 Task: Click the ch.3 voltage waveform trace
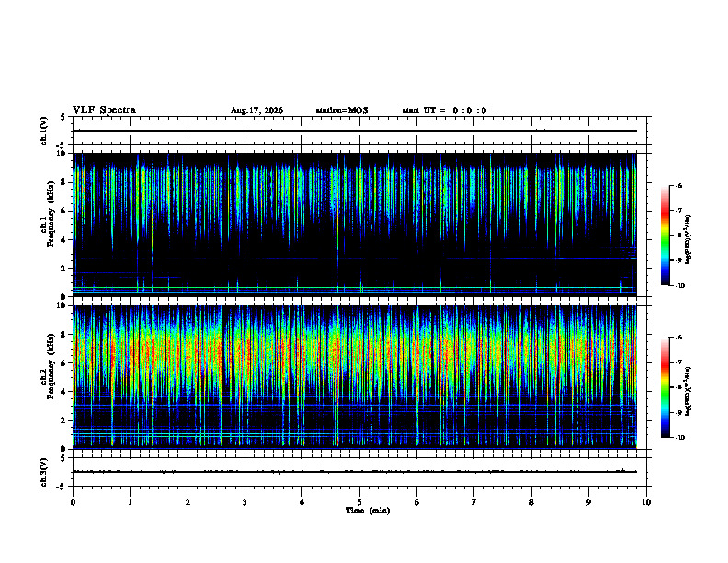click(355, 472)
